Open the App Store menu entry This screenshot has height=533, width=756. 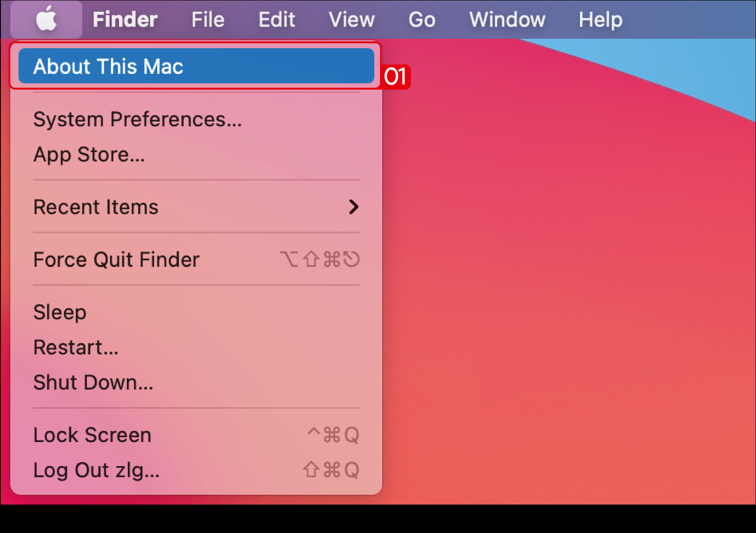89,154
